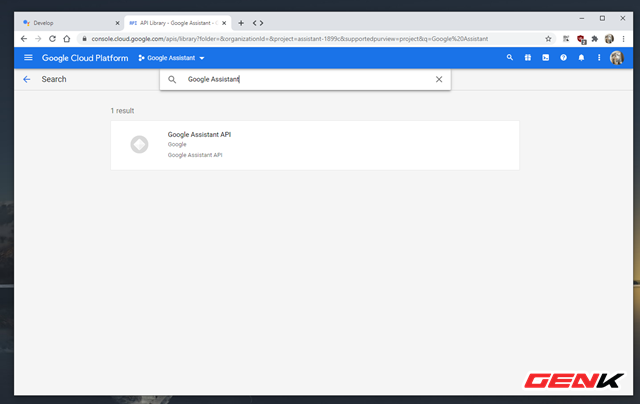Click the header search magnifier icon
Viewport: 640px width, 404px height.
coord(510,58)
